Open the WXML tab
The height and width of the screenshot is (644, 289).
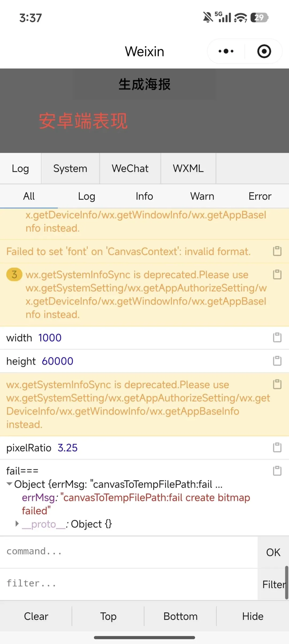coord(188,169)
